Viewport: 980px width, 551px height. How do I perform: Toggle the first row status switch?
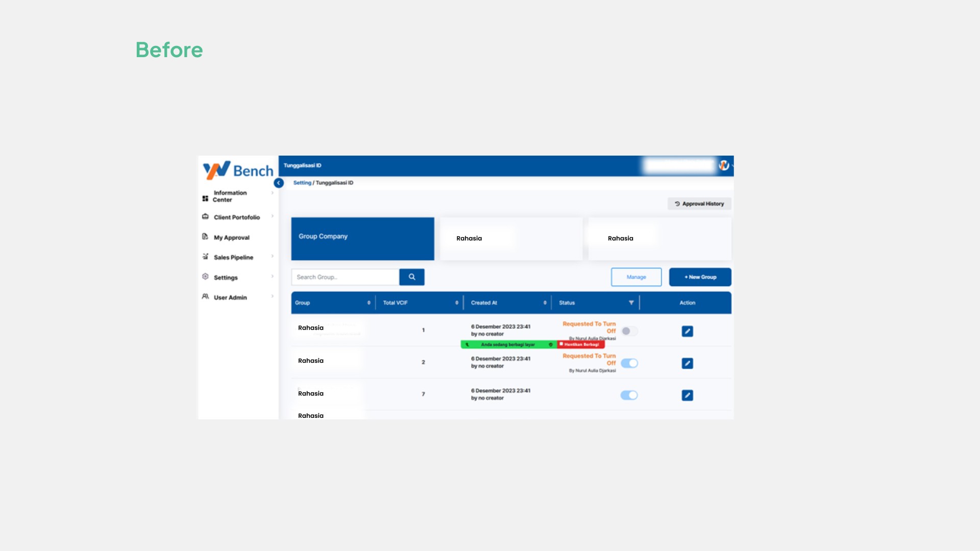click(629, 331)
